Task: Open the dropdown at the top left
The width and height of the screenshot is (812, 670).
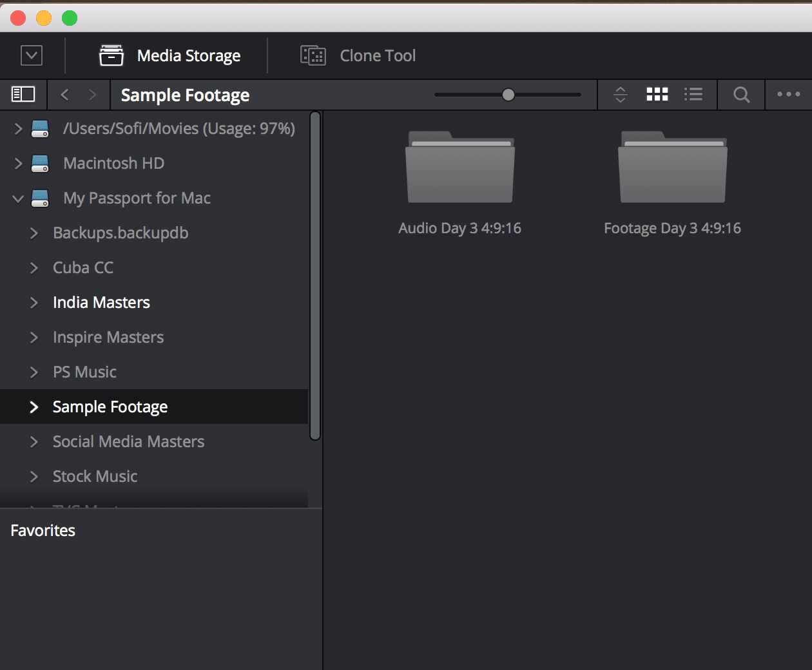Action: pyautogui.click(x=31, y=55)
